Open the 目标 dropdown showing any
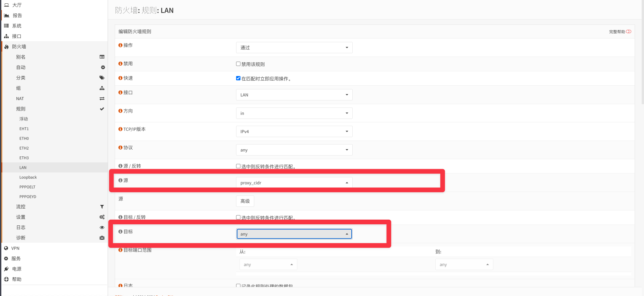 tap(294, 234)
